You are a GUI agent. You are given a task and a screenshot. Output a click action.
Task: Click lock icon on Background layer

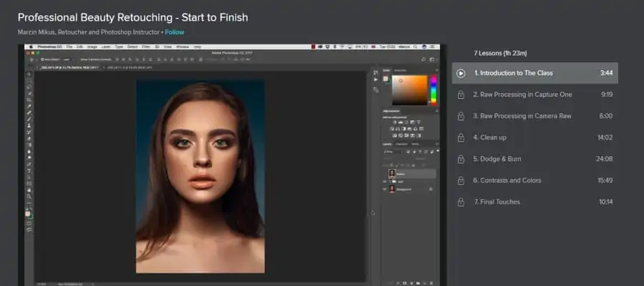pos(431,189)
